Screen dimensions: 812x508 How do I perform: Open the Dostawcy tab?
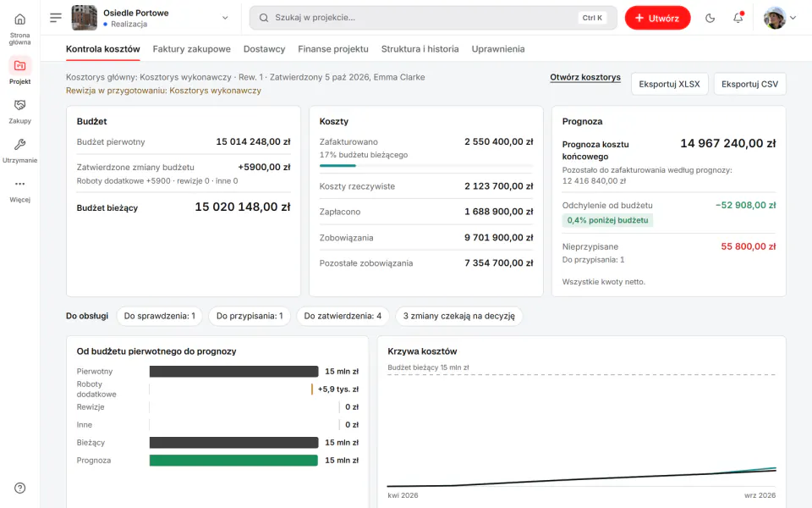point(264,49)
